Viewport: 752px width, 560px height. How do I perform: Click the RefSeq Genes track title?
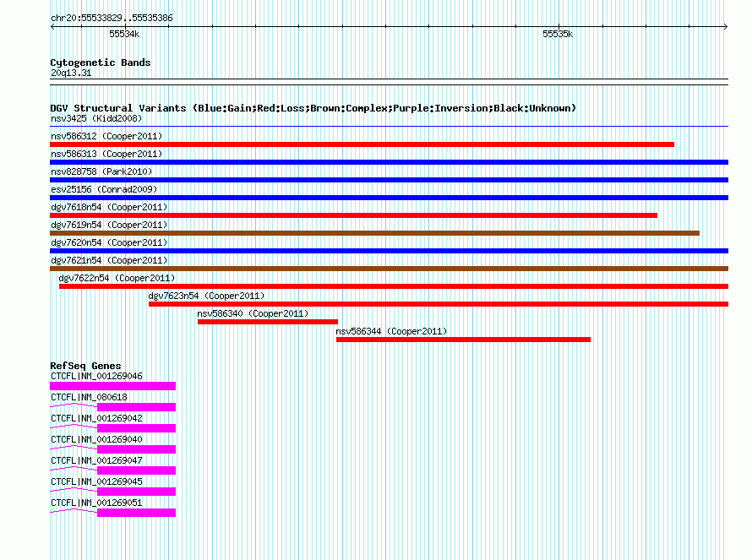coord(86,366)
